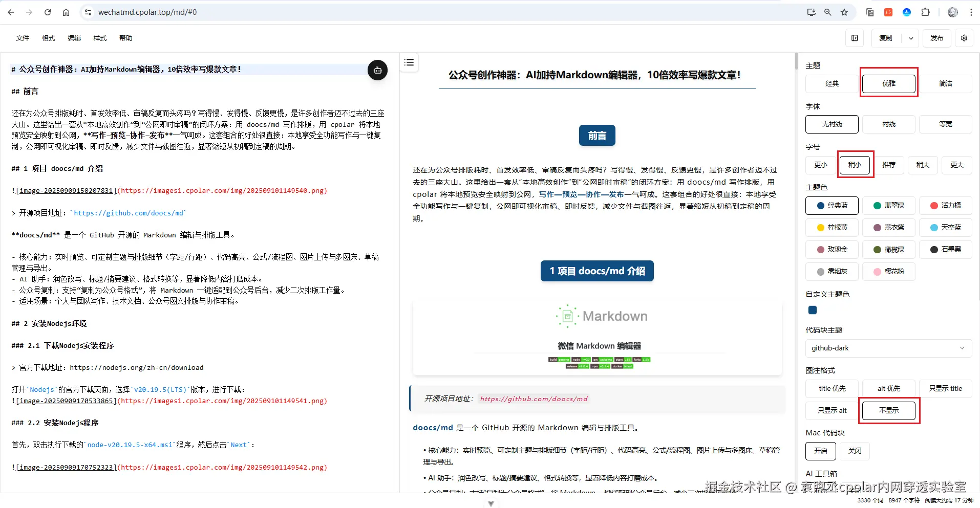Select the 经典 theme
The width and height of the screenshot is (980, 508).
(x=832, y=84)
